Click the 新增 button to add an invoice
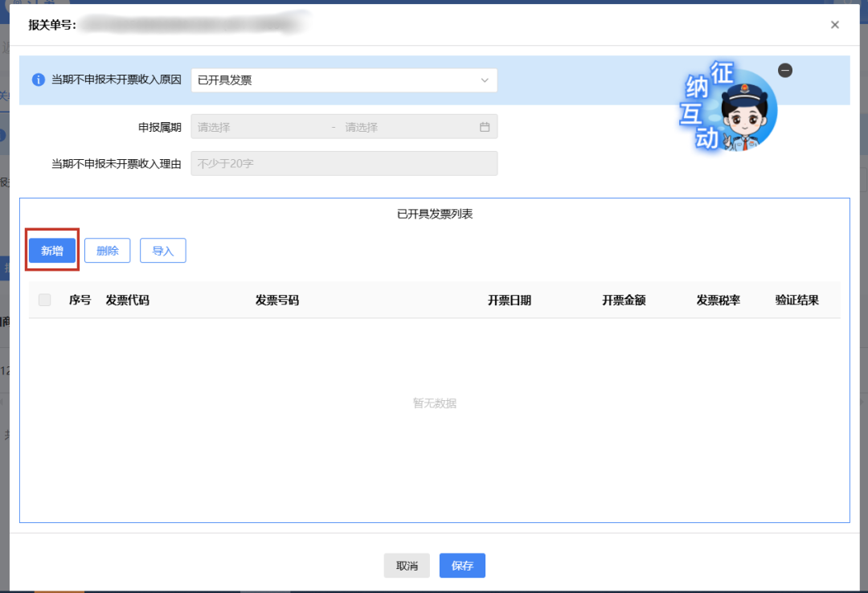868x593 pixels. [x=51, y=250]
